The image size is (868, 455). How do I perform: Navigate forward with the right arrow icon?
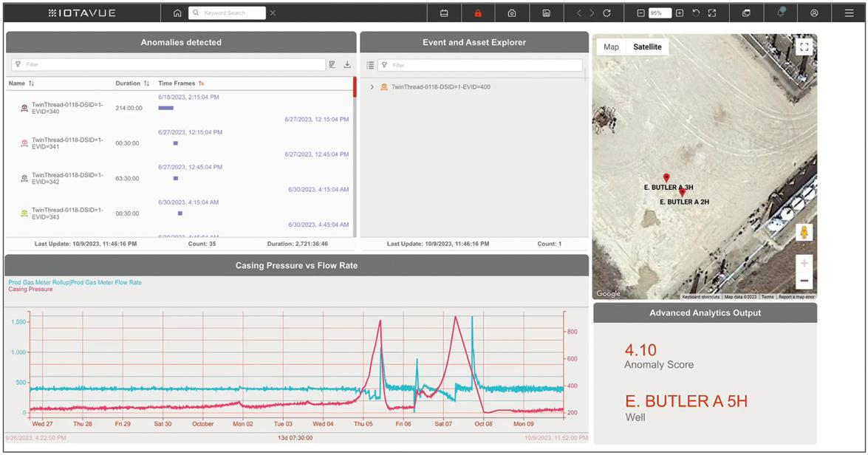(x=592, y=13)
